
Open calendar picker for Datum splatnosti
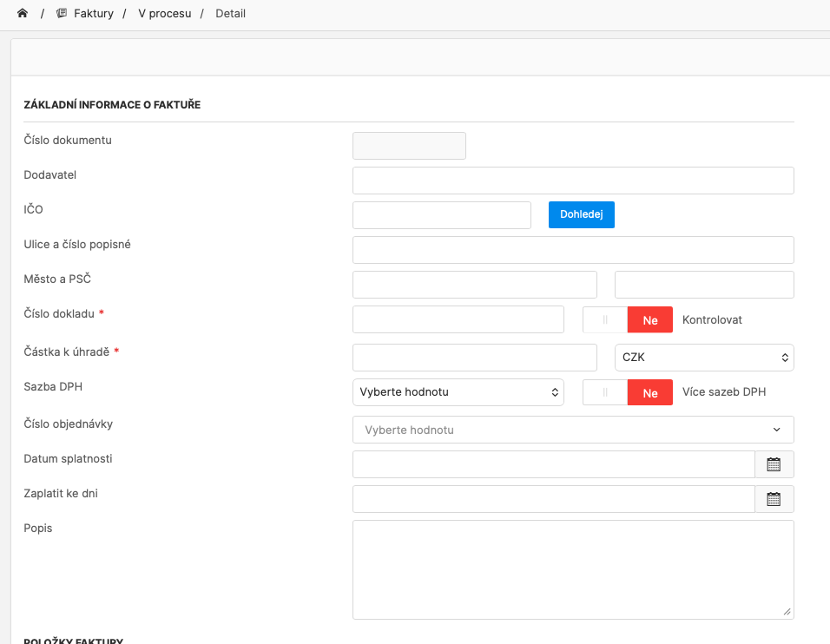click(x=774, y=464)
